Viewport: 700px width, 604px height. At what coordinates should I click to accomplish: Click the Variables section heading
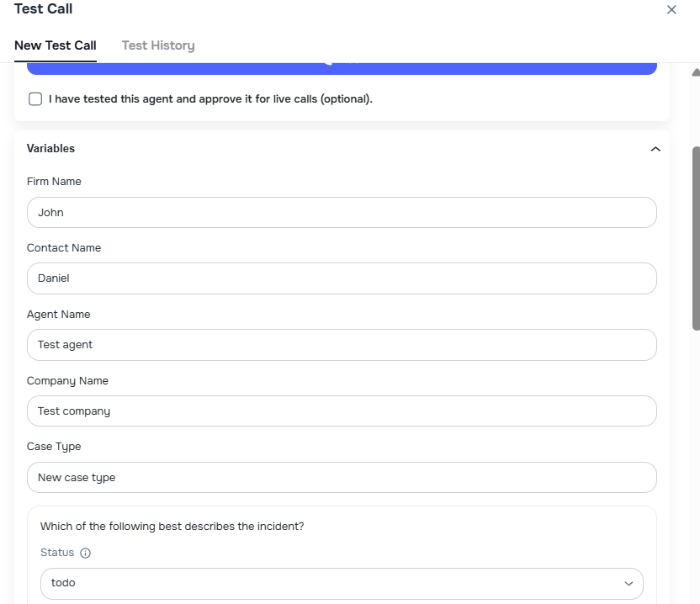[51, 149]
